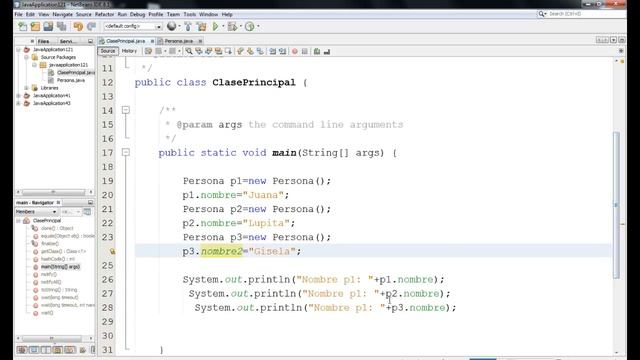This screenshot has height=360, width=640.
Task: Click the New File toolbar icon
Action: click(x=22, y=27)
